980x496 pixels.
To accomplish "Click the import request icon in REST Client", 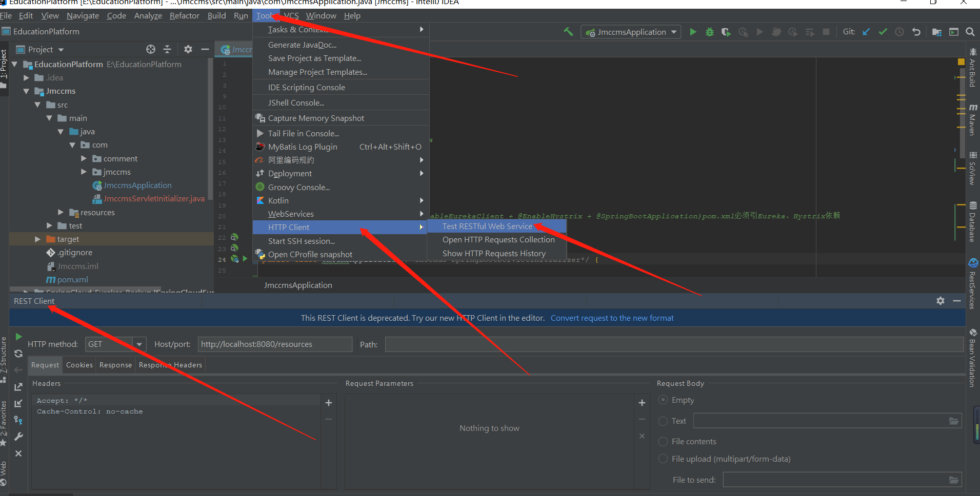I will tap(18, 404).
